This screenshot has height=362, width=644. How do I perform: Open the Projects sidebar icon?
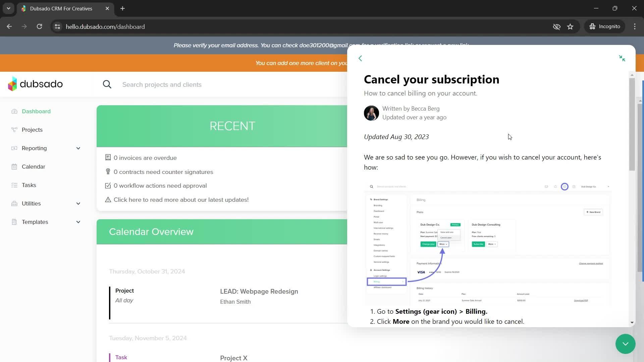14,130
